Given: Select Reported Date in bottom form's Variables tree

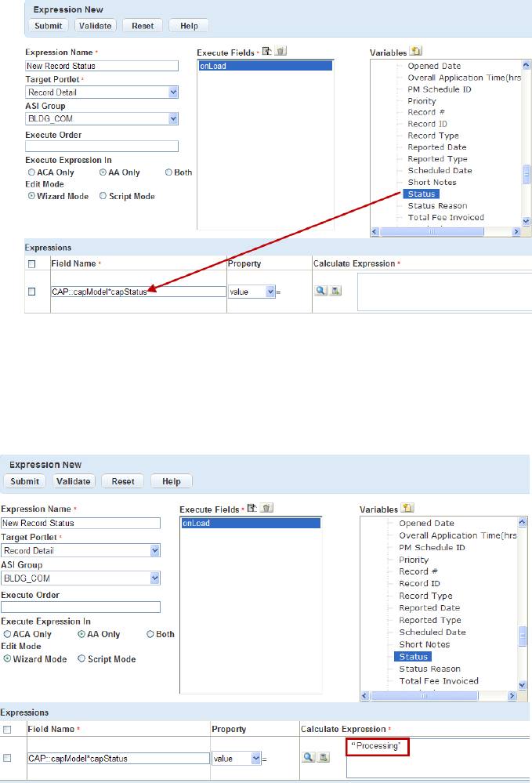Looking at the screenshot, I should (429, 607).
